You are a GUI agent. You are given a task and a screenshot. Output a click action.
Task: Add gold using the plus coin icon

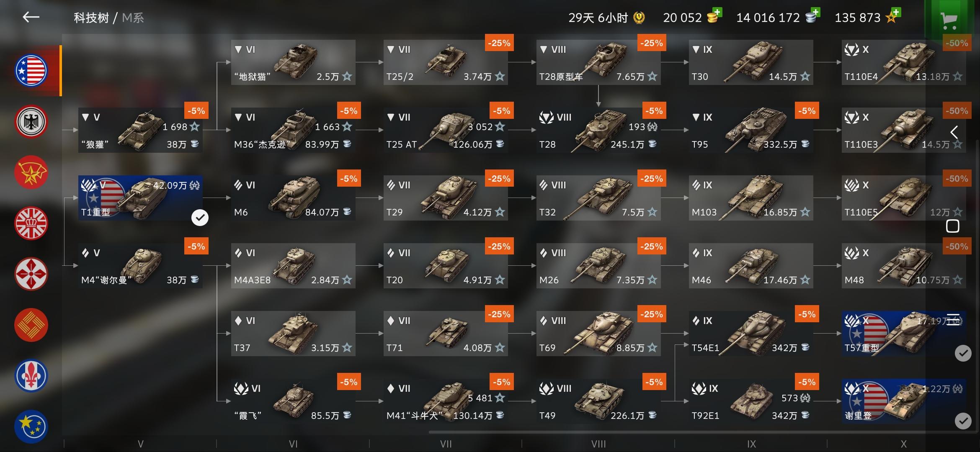point(714,17)
